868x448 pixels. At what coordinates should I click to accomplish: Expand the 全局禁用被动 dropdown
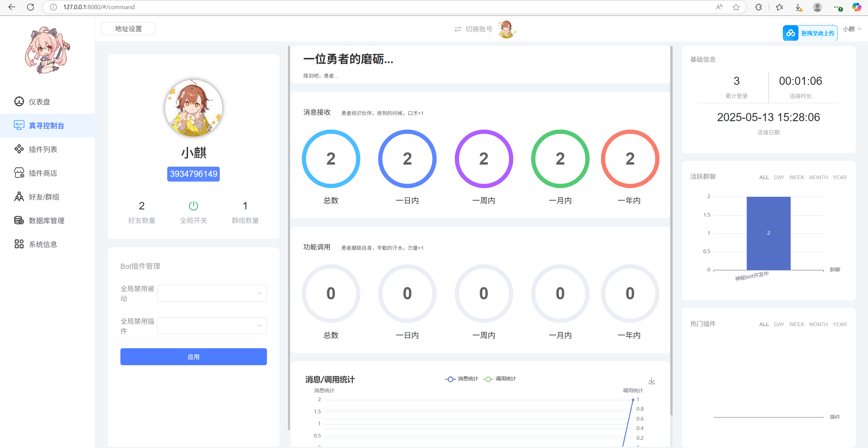[x=212, y=293]
